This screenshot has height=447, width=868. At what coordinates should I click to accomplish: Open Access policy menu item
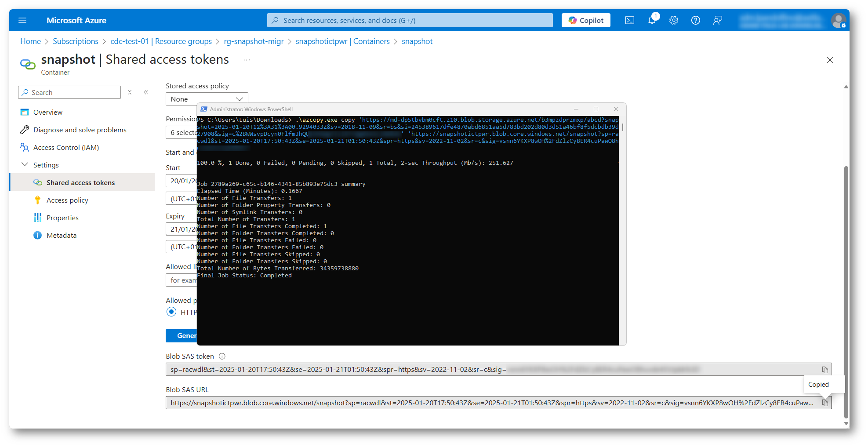(67, 200)
